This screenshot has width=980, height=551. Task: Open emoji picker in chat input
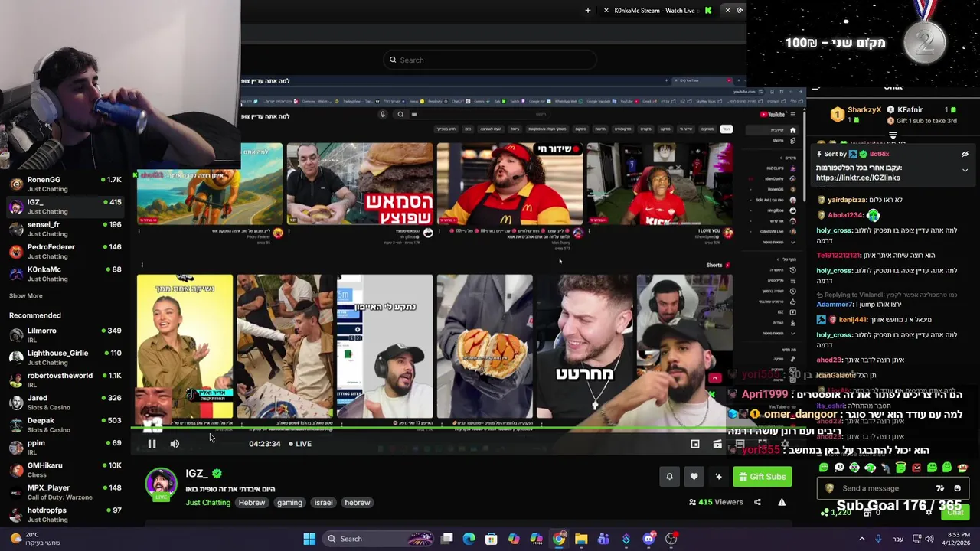[957, 488]
